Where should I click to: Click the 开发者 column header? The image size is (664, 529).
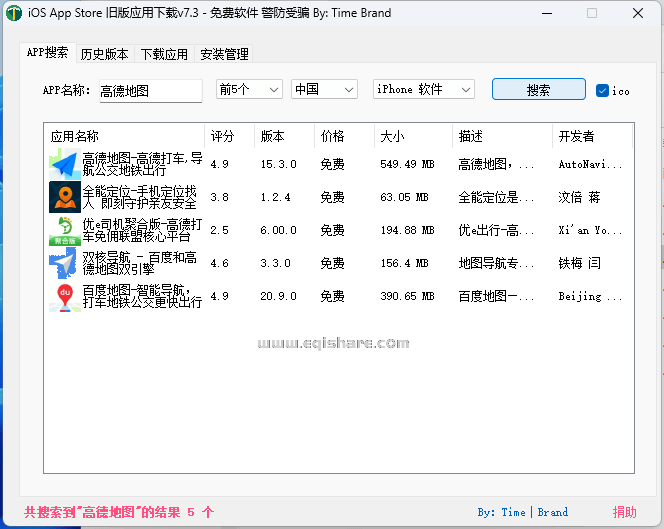(592, 136)
